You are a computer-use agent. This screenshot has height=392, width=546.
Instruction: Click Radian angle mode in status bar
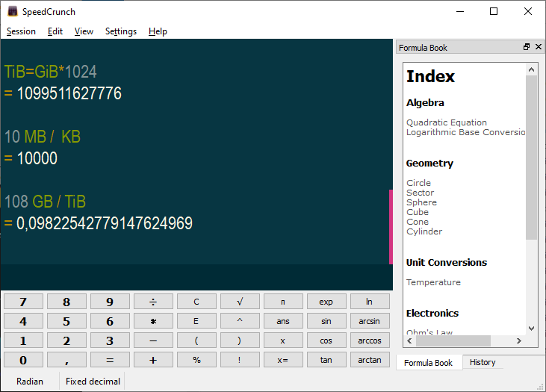[x=30, y=382]
